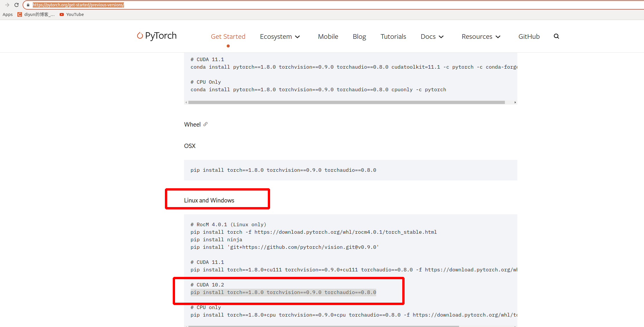Click the address bar URL

pyautogui.click(x=78, y=5)
